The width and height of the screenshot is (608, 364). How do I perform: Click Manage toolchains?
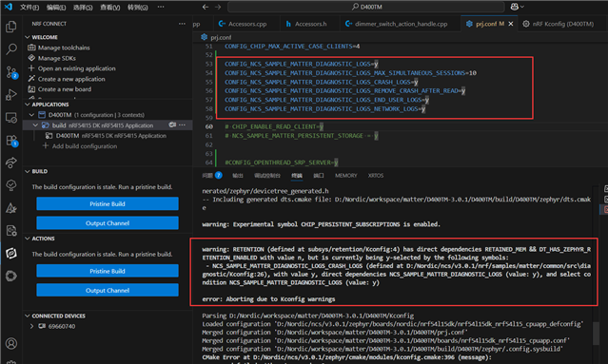64,48
